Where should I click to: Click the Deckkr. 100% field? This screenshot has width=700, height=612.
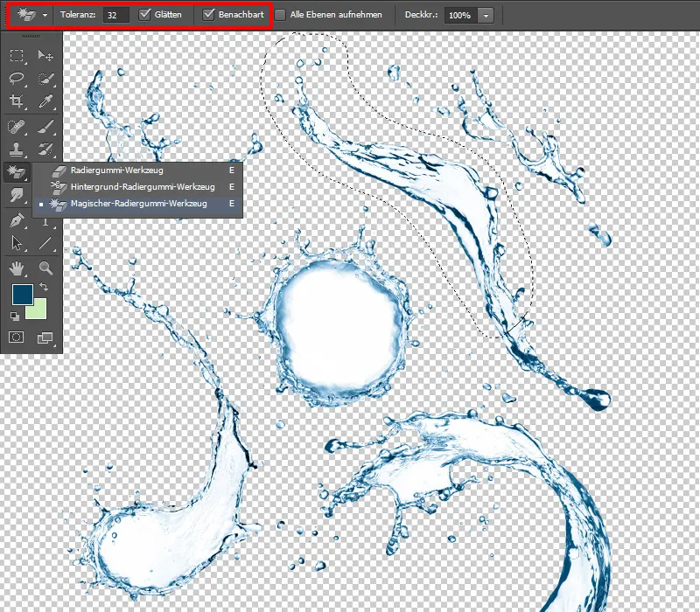(461, 15)
